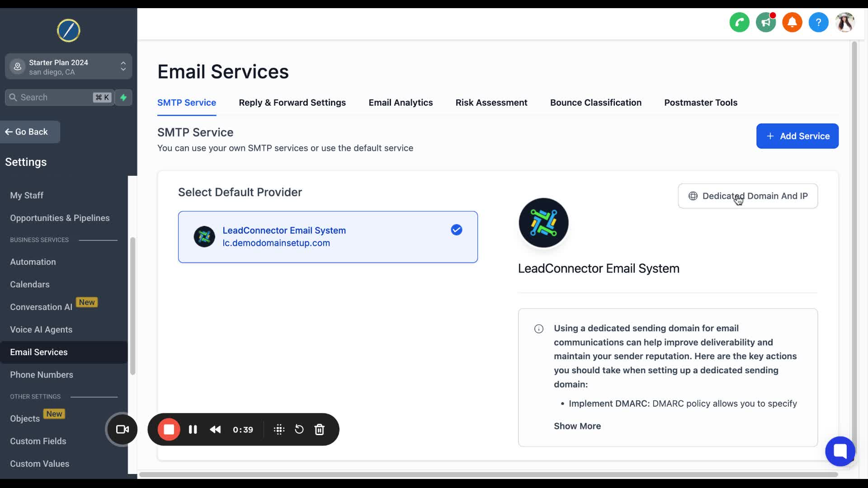The height and width of the screenshot is (488, 868).
Task: Click the green lightning quick actions icon
Action: [123, 97]
